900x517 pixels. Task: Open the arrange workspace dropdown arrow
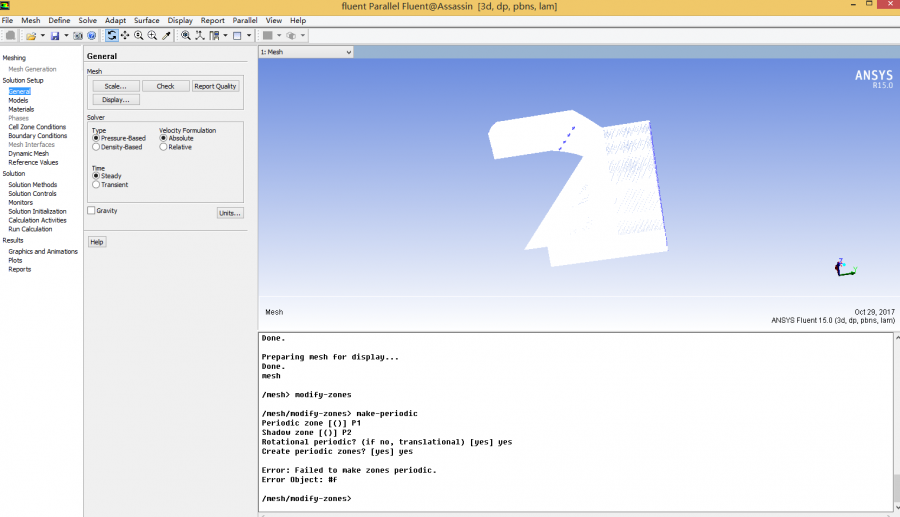[225, 36]
